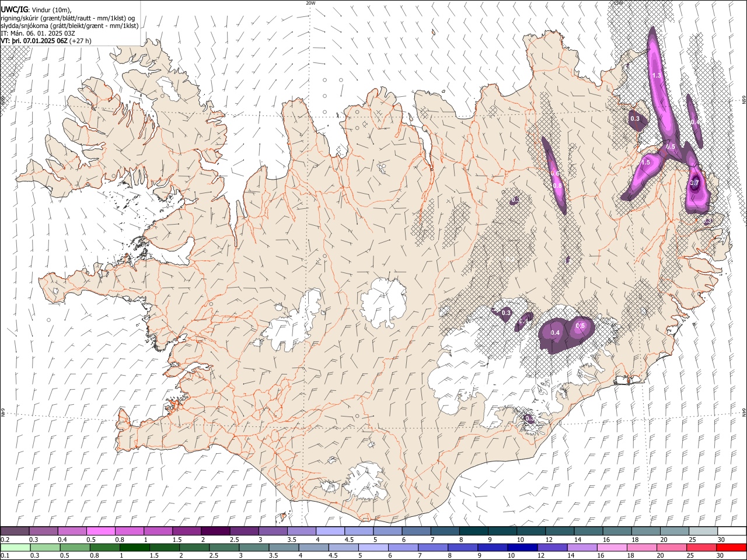Pick the violet 14 swatch in bottom legend row
Image resolution: width=747 pixels, height=560 pixels.
582,547
